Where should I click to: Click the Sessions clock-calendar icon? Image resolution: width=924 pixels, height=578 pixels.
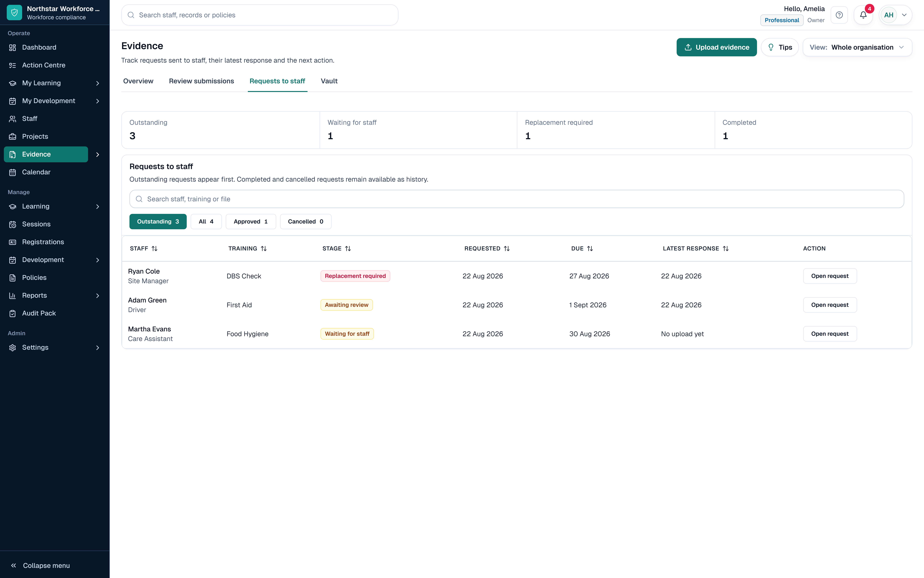click(13, 224)
